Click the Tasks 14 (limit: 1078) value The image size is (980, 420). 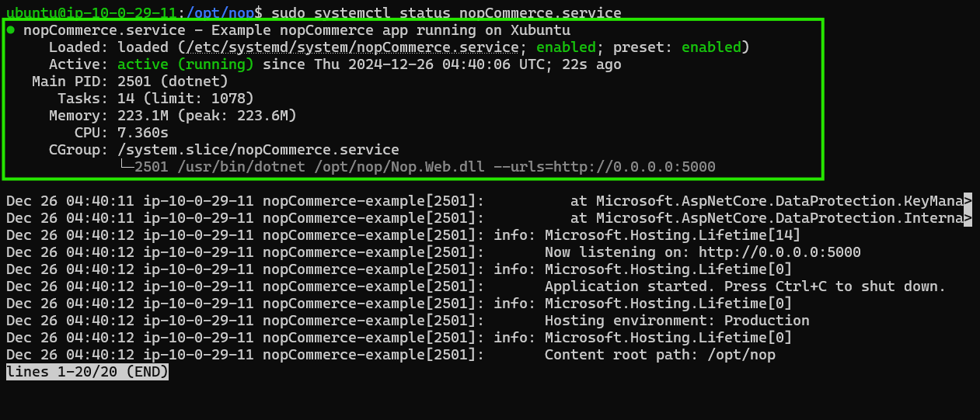[186, 99]
